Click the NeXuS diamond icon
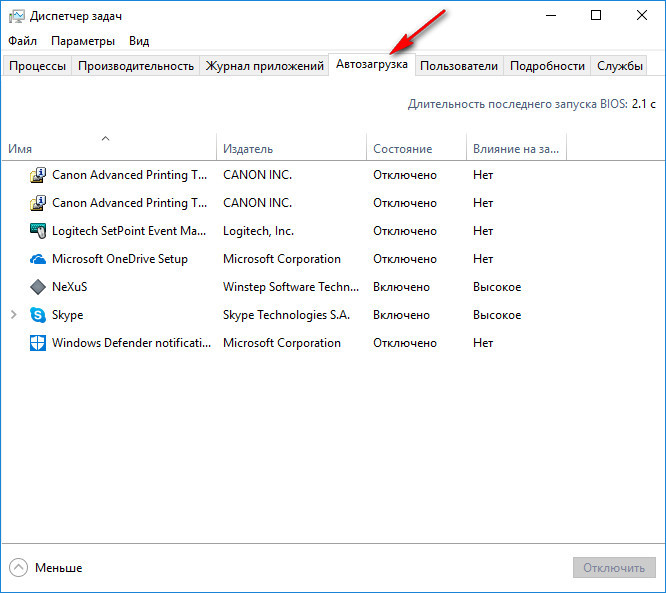666x593 pixels. (38, 287)
